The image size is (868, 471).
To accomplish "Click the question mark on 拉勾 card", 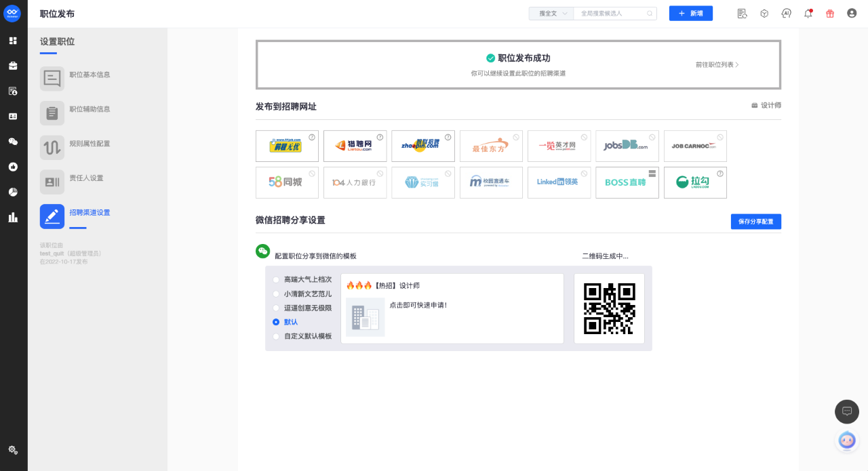I will [720, 173].
